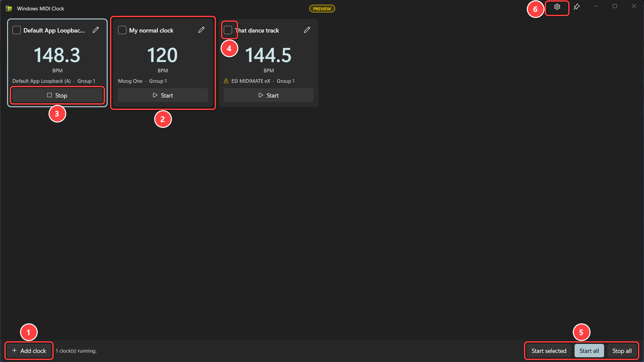Edit the My normal clock entry
The image size is (644, 362).
point(201,30)
